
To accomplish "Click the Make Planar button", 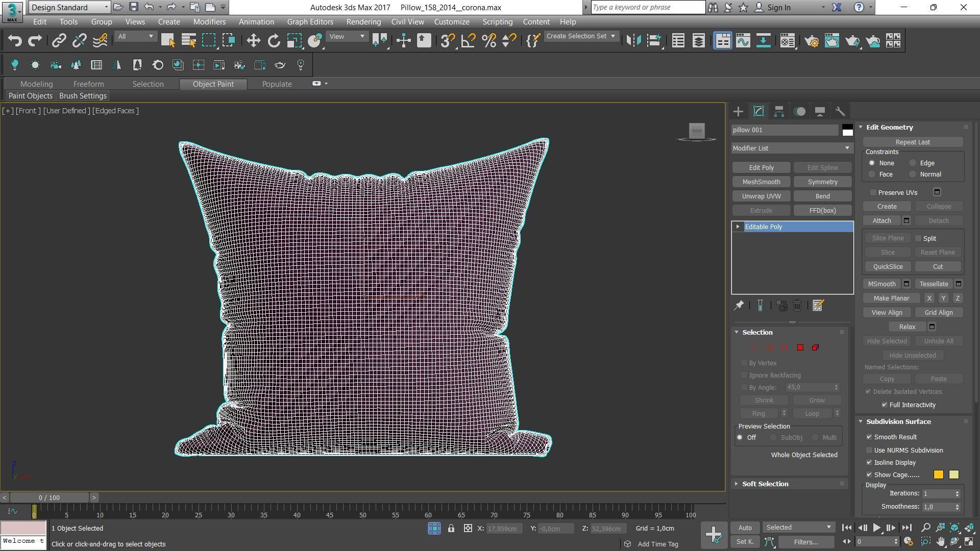I will pyautogui.click(x=891, y=298).
